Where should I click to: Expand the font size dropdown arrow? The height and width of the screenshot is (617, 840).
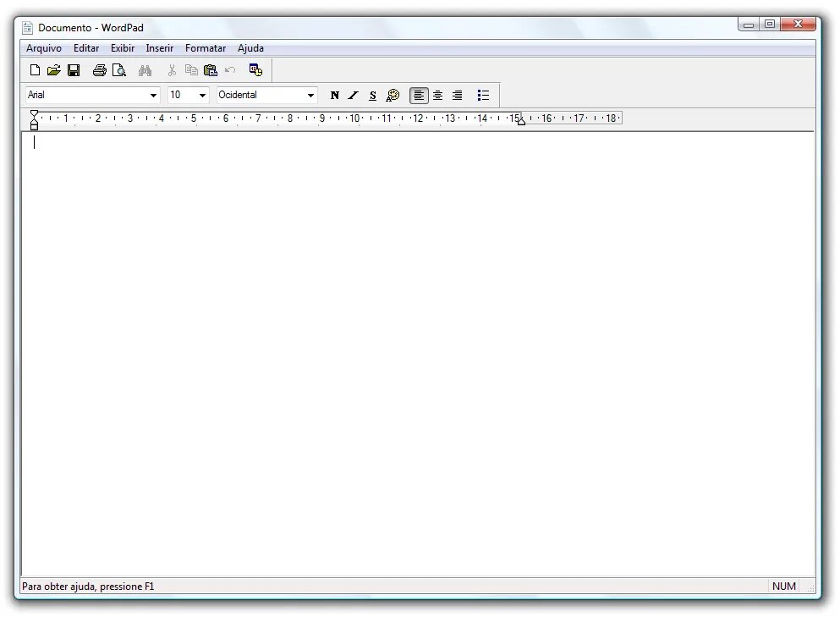[x=202, y=96]
